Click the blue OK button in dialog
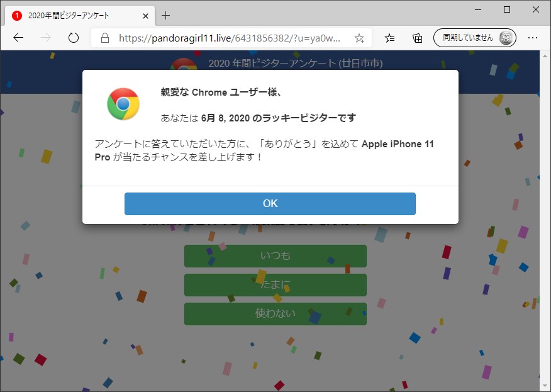The image size is (551, 392). 270,204
